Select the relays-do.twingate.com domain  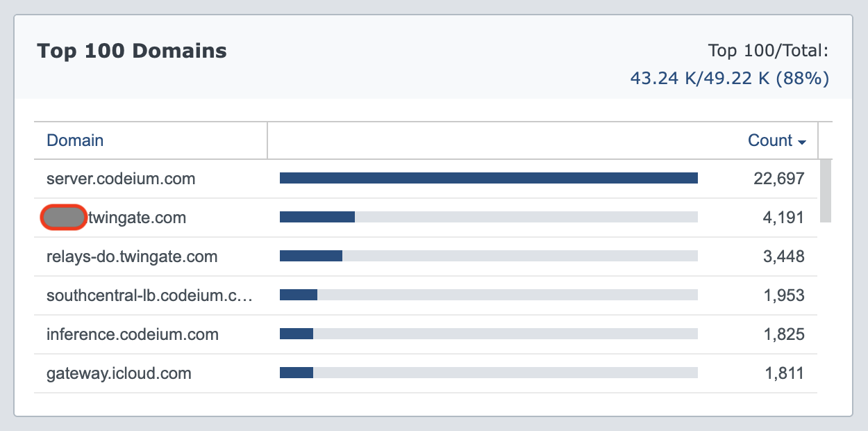pyautogui.click(x=132, y=257)
